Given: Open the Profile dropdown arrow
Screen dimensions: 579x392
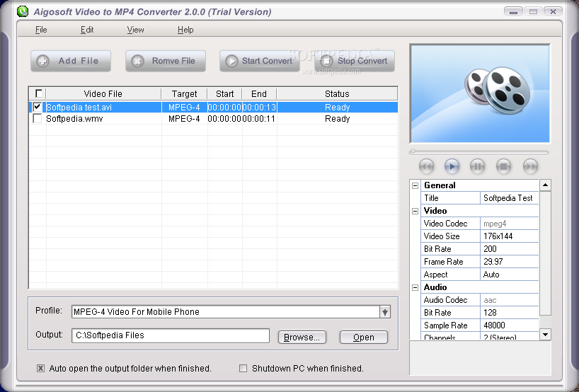Looking at the screenshot, I should tap(385, 312).
